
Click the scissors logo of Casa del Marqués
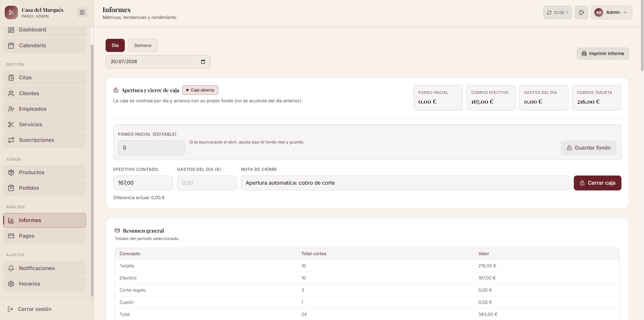coord(11,12)
